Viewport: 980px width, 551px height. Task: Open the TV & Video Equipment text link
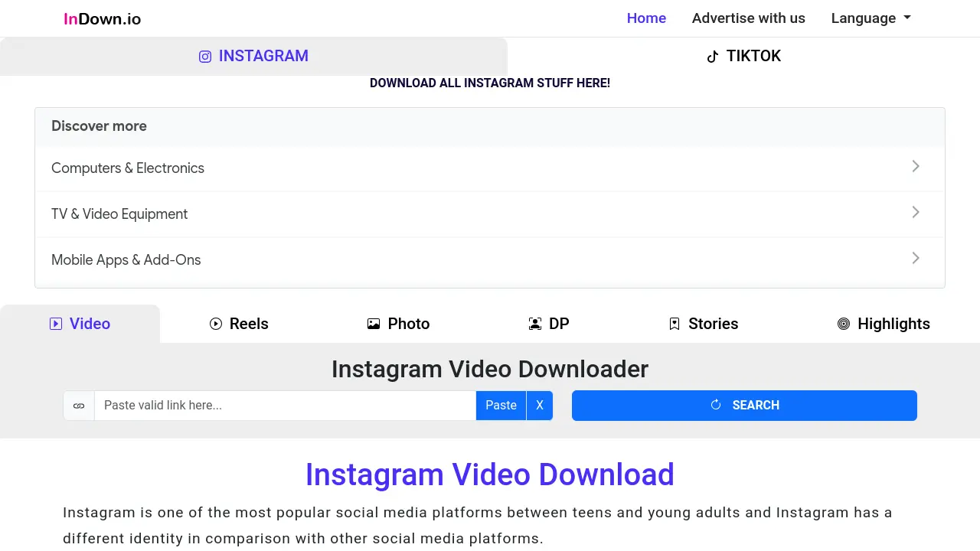pyautogui.click(x=119, y=214)
